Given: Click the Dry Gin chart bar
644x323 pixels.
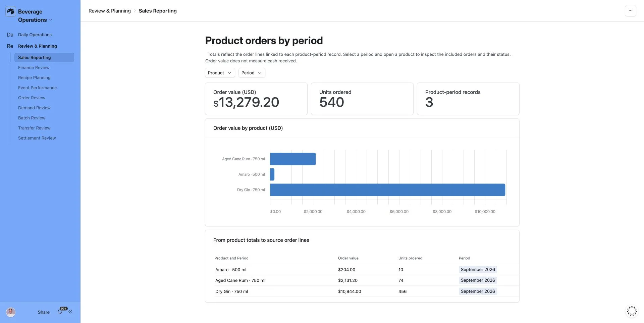Looking at the screenshot, I should point(387,190).
